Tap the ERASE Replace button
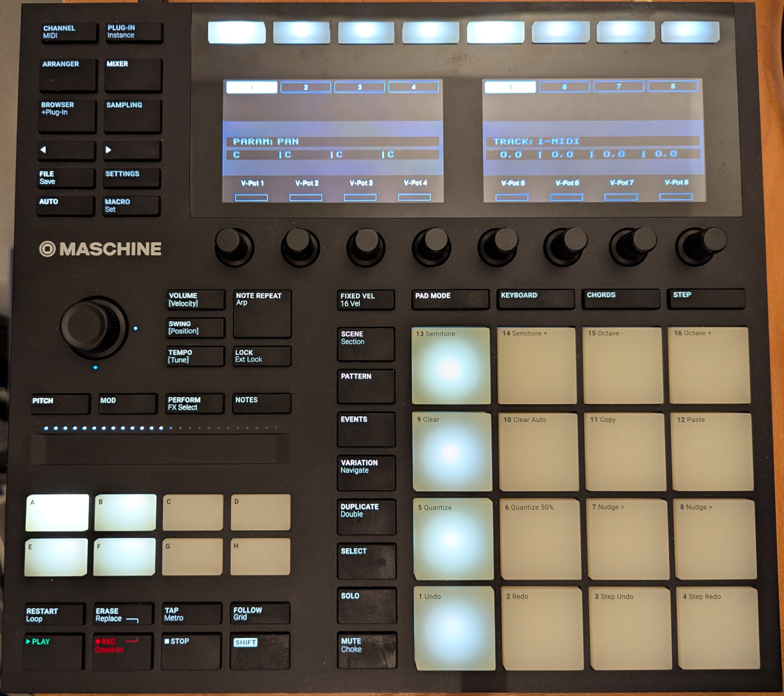 coord(123,614)
